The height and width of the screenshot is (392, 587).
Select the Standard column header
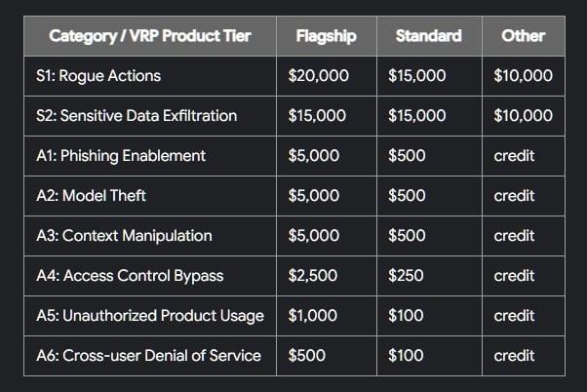click(x=427, y=36)
